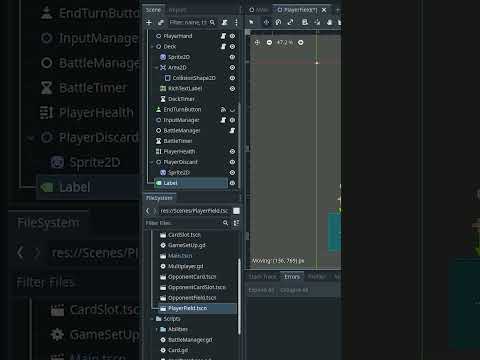The height and width of the screenshot is (360, 480).
Task: Click the signals icon on EndTurnButton
Action: click(x=223, y=110)
